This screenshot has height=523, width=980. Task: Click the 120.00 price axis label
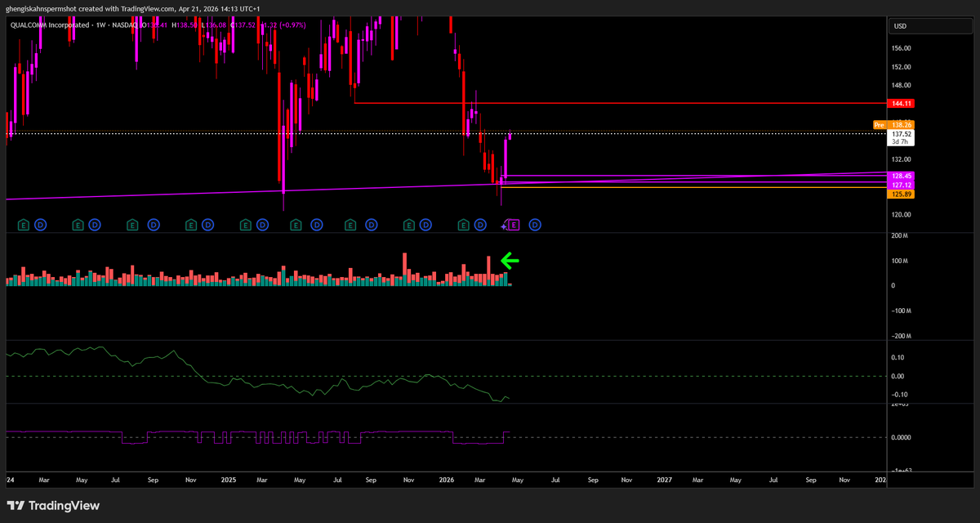(902, 215)
